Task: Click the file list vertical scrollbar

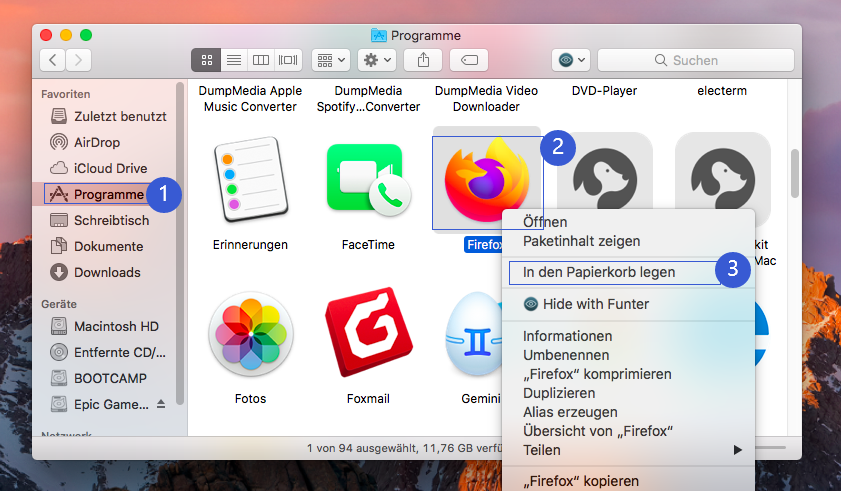Action: [794, 173]
